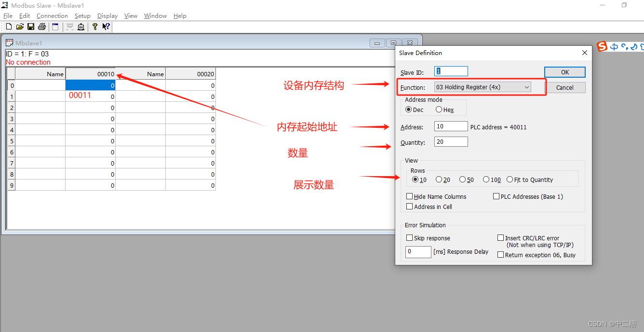Click the 00010 column header
644x332 pixels.
[91, 74]
